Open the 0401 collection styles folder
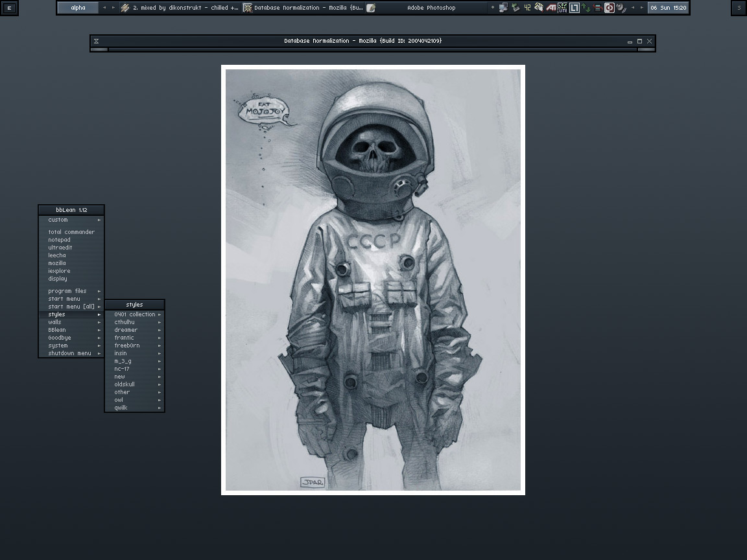The height and width of the screenshot is (560, 747). (135, 314)
